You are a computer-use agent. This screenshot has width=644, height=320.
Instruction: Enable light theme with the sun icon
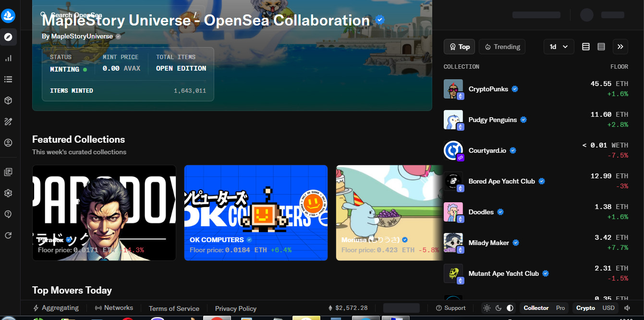487,308
